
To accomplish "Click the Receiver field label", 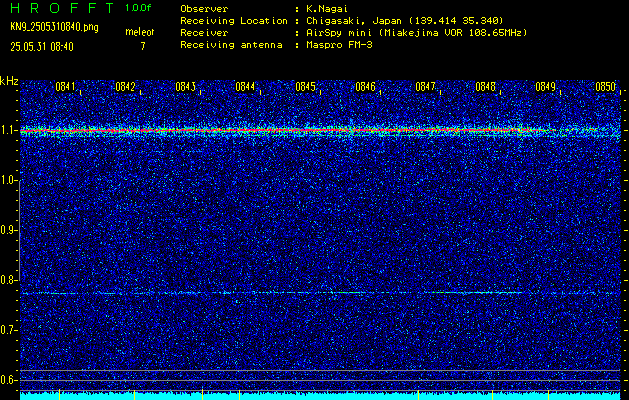I will [204, 32].
